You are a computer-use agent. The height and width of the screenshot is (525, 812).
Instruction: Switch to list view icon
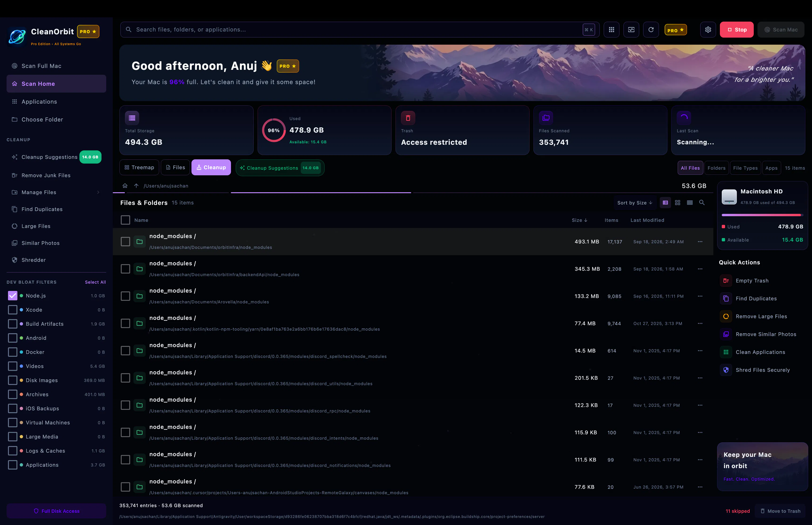click(665, 203)
